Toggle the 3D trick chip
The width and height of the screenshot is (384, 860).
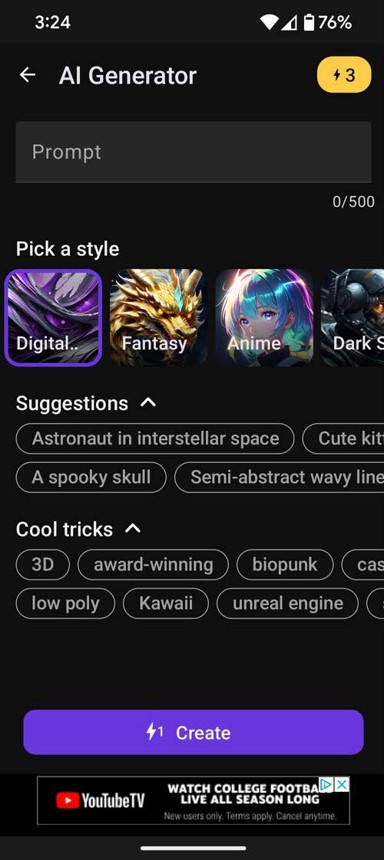[x=43, y=565]
